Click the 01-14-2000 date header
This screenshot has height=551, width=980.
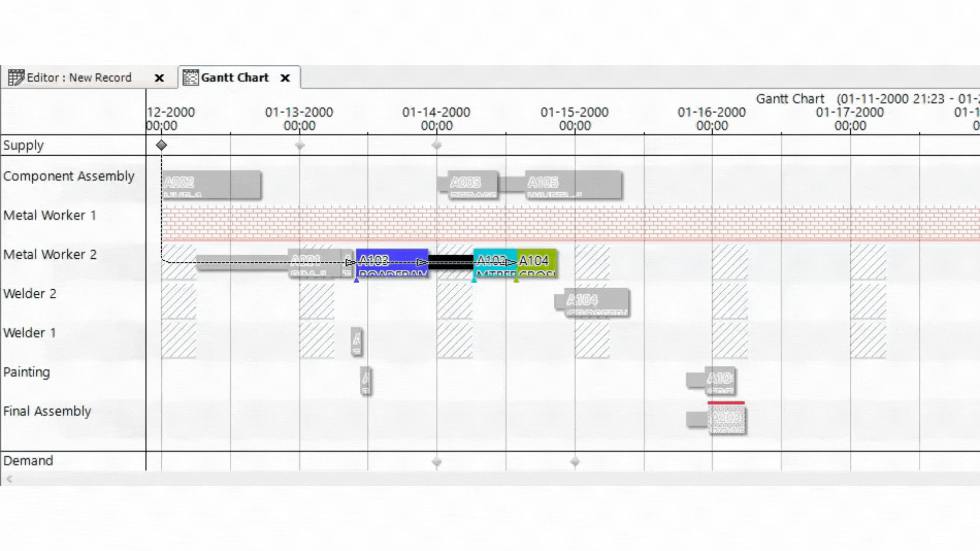pos(436,119)
